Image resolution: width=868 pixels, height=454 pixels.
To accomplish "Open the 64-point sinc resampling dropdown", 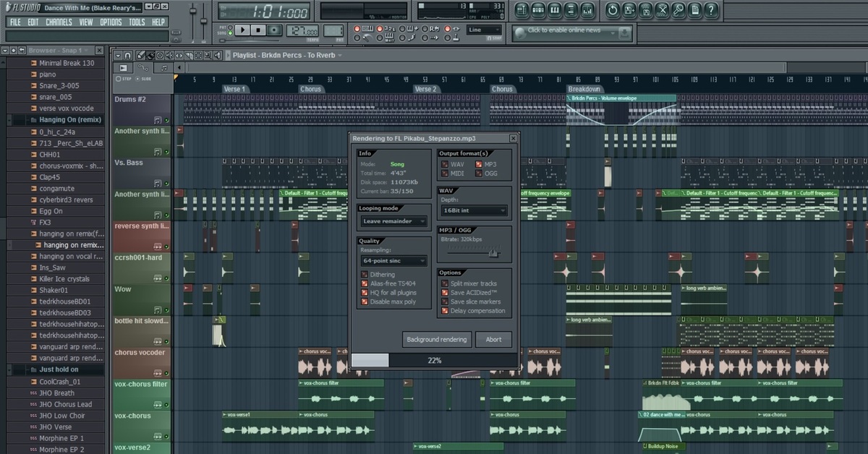I will pyautogui.click(x=394, y=260).
